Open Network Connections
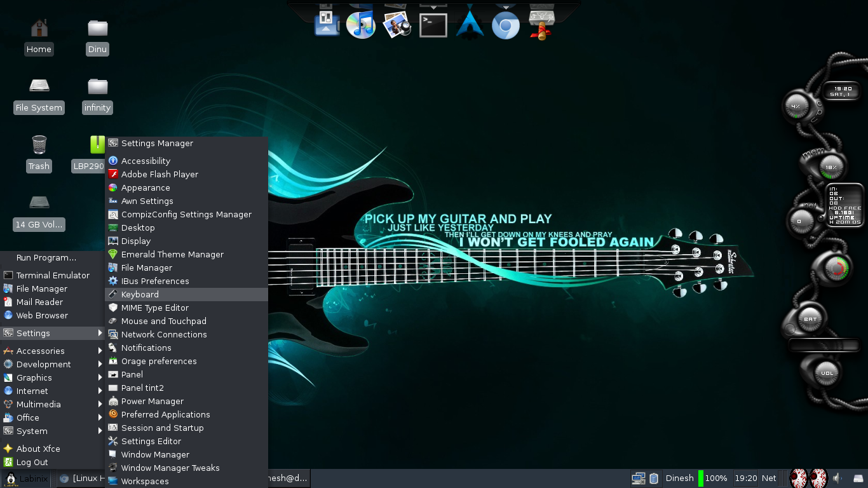Screen dimensions: 868x488 (x=186, y=334)
